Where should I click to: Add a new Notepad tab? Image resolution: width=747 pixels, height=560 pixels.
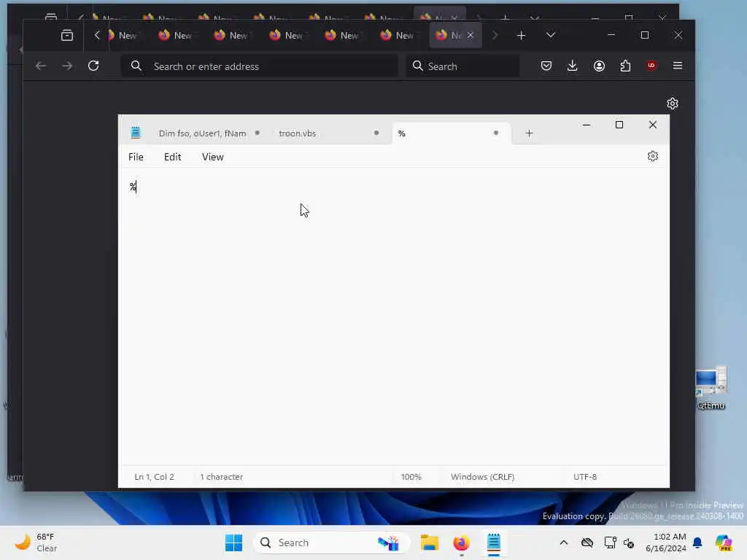[529, 133]
